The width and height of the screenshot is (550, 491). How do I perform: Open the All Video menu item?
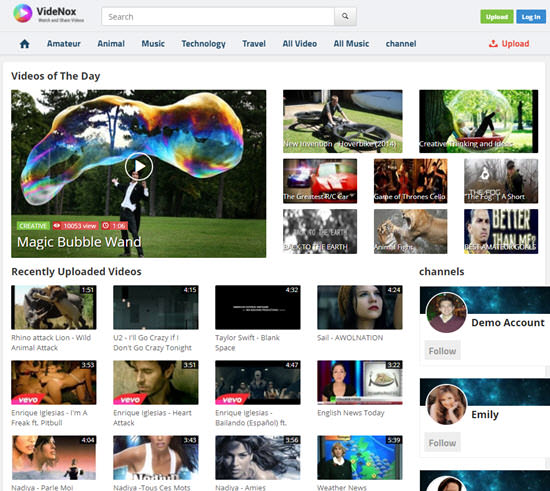(300, 44)
